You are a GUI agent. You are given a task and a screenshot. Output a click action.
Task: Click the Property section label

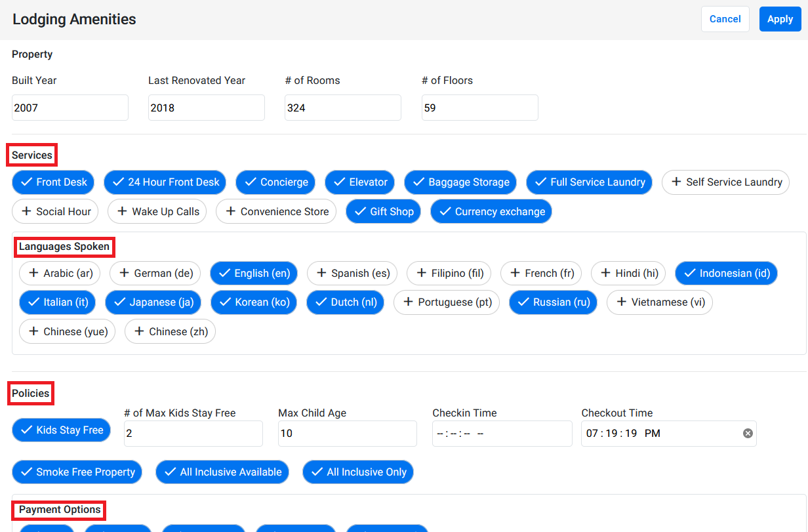[x=32, y=54]
